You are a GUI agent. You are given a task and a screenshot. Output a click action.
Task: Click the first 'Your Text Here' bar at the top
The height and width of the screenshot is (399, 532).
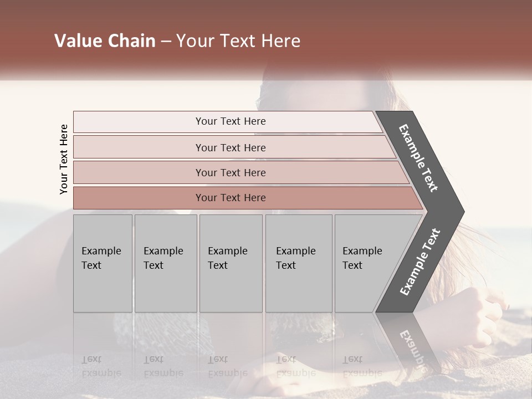228,122
